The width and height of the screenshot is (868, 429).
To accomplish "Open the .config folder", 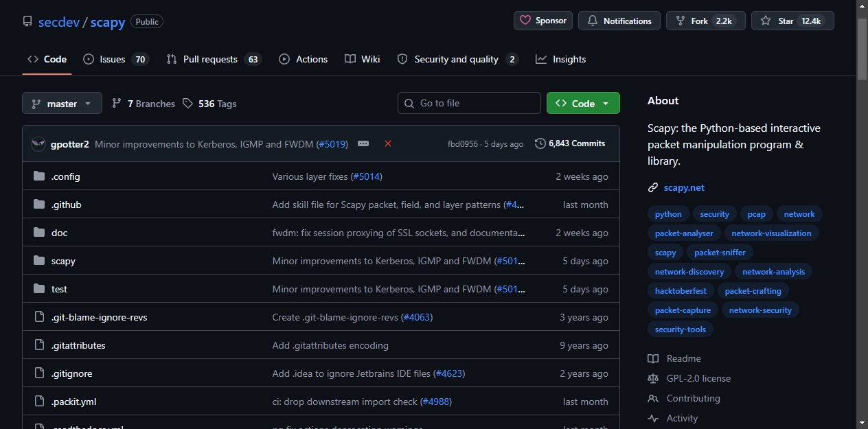I will [x=66, y=176].
